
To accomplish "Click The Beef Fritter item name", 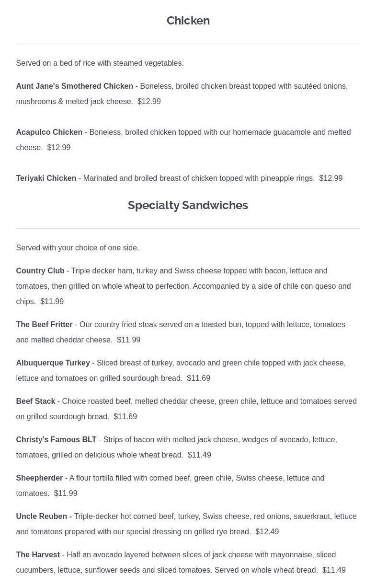I will (44, 325).
